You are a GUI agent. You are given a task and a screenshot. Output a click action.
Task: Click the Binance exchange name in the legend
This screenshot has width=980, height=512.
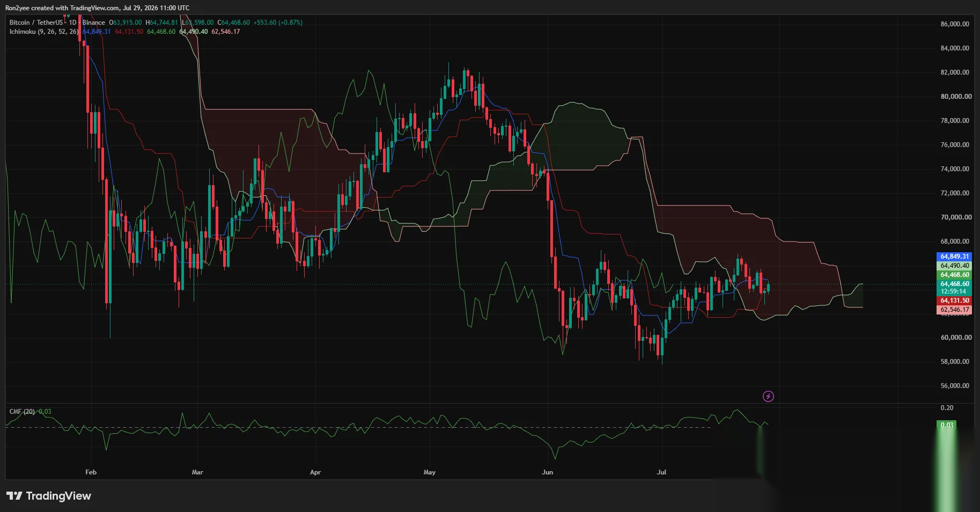94,23
